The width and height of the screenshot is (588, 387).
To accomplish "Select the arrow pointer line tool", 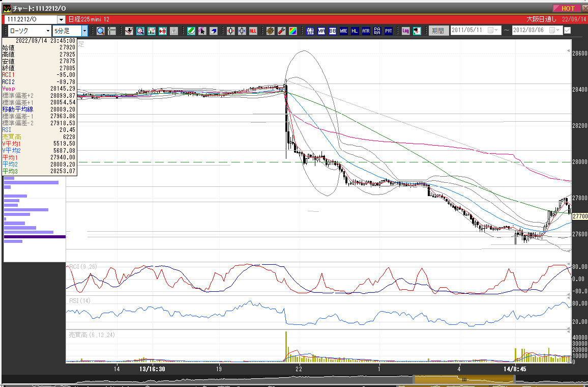I will pos(202,31).
